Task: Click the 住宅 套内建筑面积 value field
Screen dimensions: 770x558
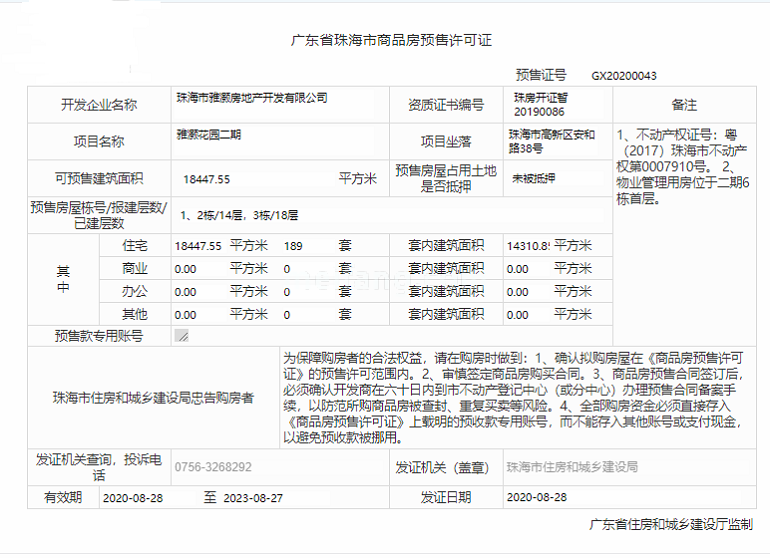Action: (529, 245)
